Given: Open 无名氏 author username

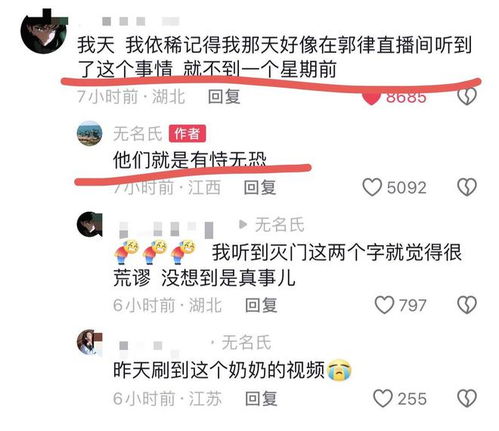Looking at the screenshot, I should 137,134.
